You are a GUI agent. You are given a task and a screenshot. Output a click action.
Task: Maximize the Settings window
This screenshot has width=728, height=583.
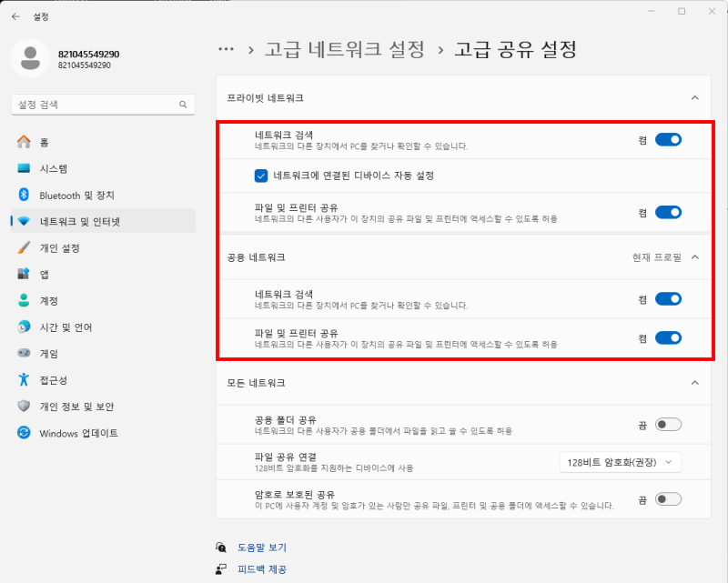[x=682, y=11]
